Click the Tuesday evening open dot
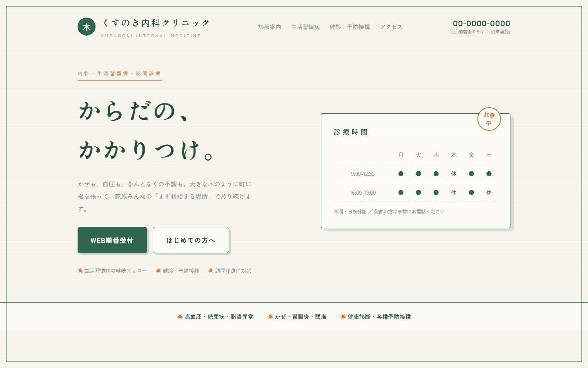Image resolution: width=588 pixels, height=368 pixels. pos(419,193)
